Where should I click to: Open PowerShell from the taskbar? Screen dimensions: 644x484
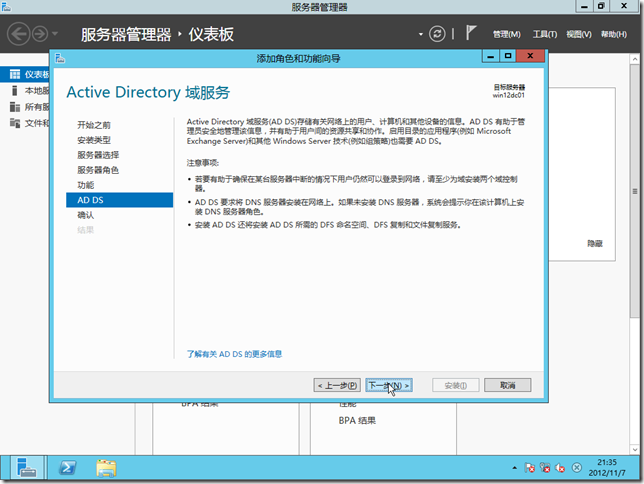[67, 468]
